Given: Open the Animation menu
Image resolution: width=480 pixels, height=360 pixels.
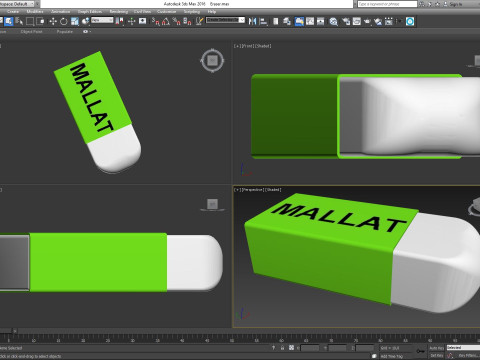Looking at the screenshot, I should click(61, 12).
